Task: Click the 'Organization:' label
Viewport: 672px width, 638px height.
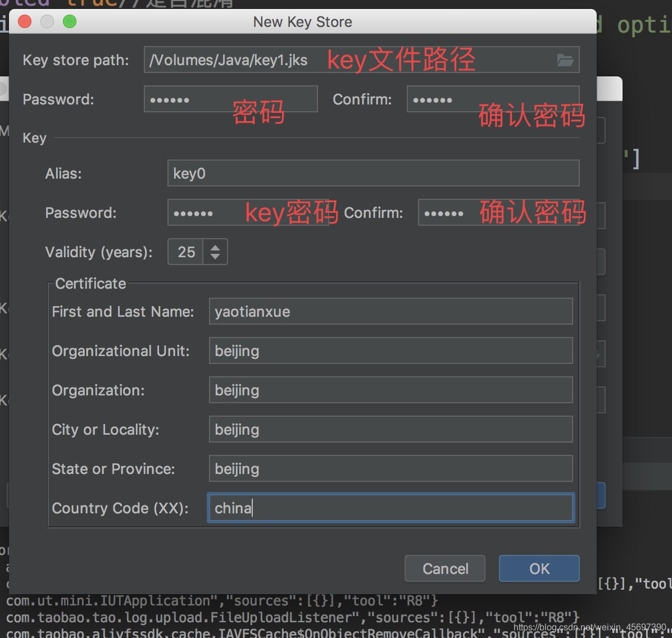Action: click(x=98, y=390)
